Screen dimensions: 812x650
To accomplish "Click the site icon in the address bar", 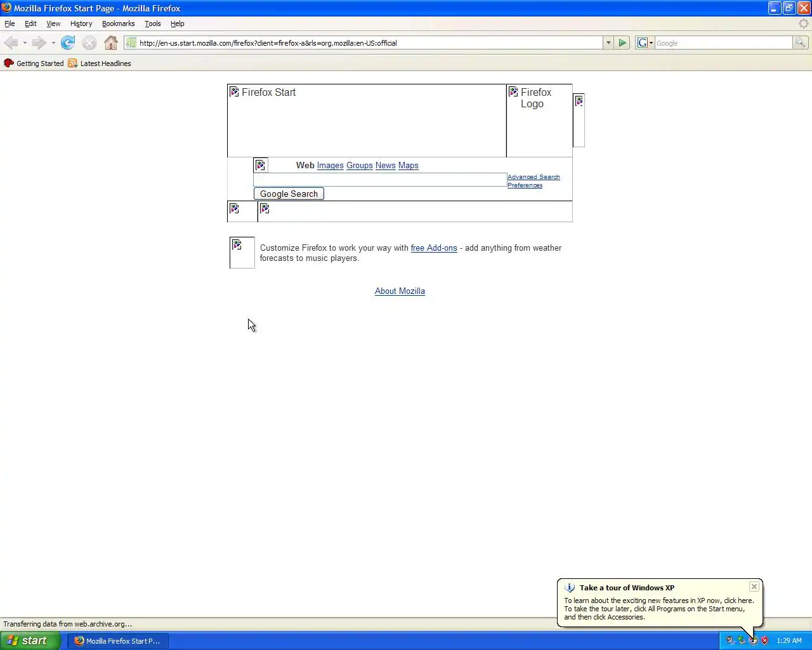I will 131,43.
